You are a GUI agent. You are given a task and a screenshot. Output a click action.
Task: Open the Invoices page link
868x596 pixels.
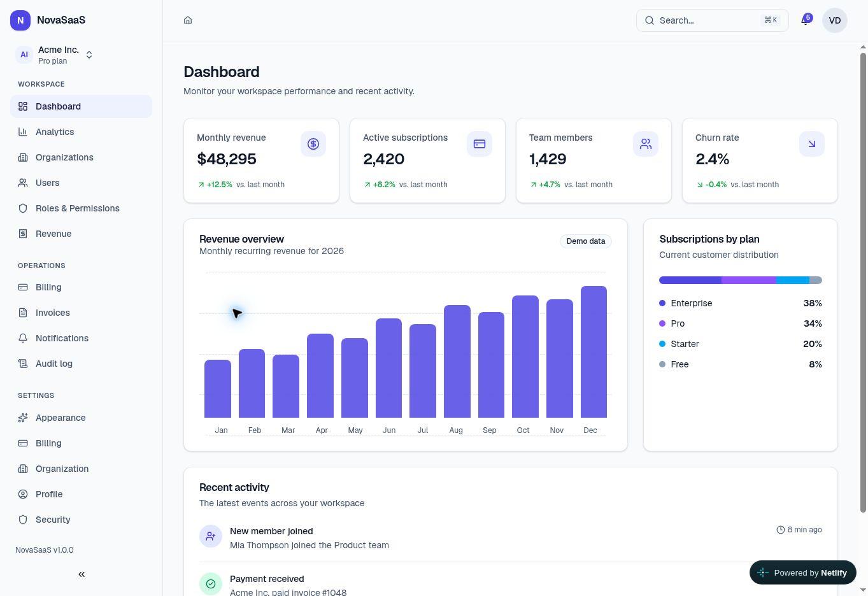tap(81, 313)
